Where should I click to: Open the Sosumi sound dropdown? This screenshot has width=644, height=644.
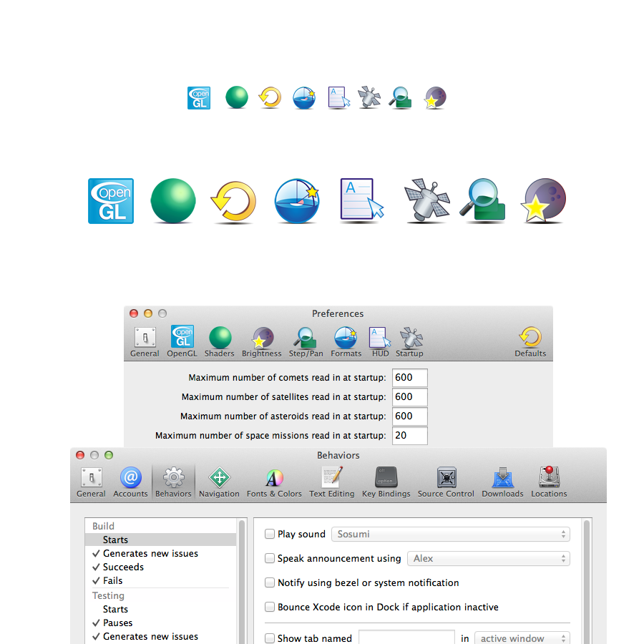coord(451,534)
